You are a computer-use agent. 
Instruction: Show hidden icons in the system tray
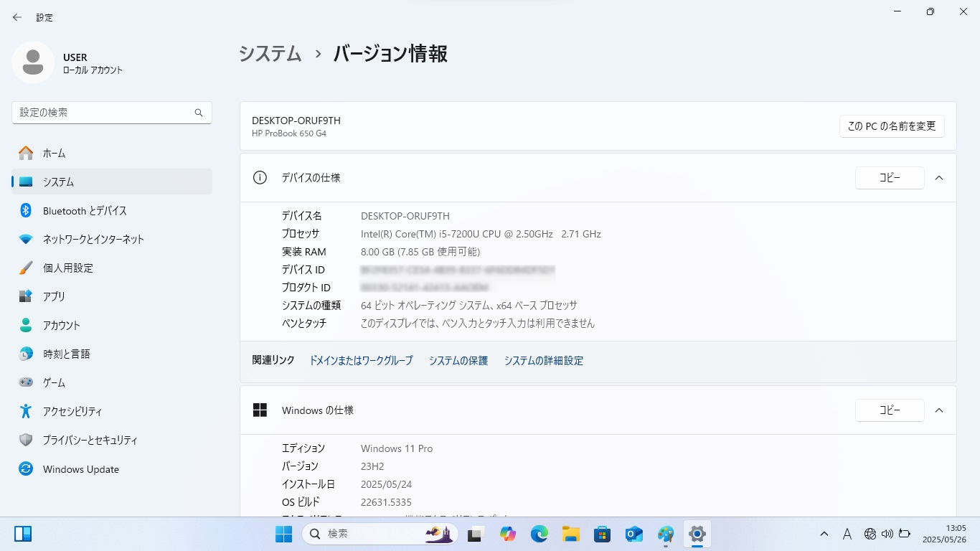coord(824,534)
